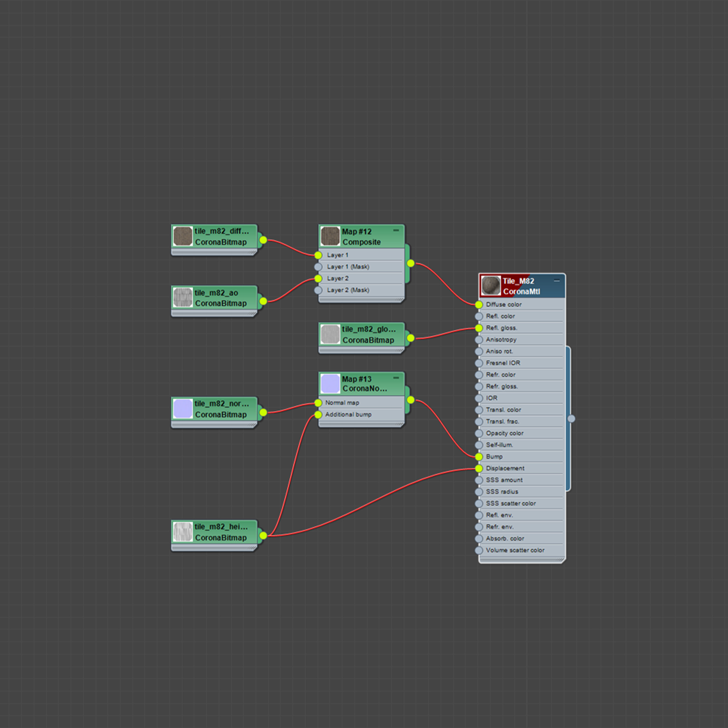Select the Additional bump slot label
728x728 pixels.
click(x=348, y=414)
